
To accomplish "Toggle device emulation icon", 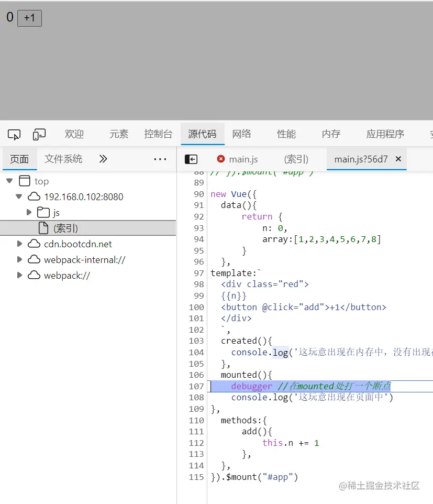I will pyautogui.click(x=39, y=134).
